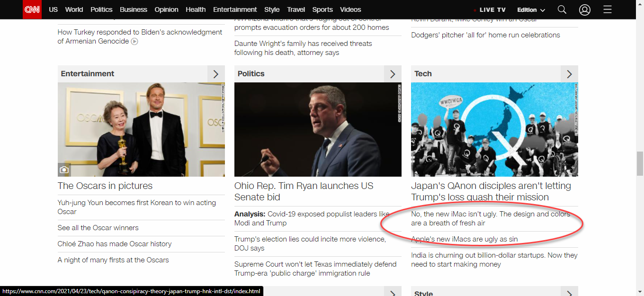Open the hamburger menu icon
Screen dimensions: 644x296
608,9
